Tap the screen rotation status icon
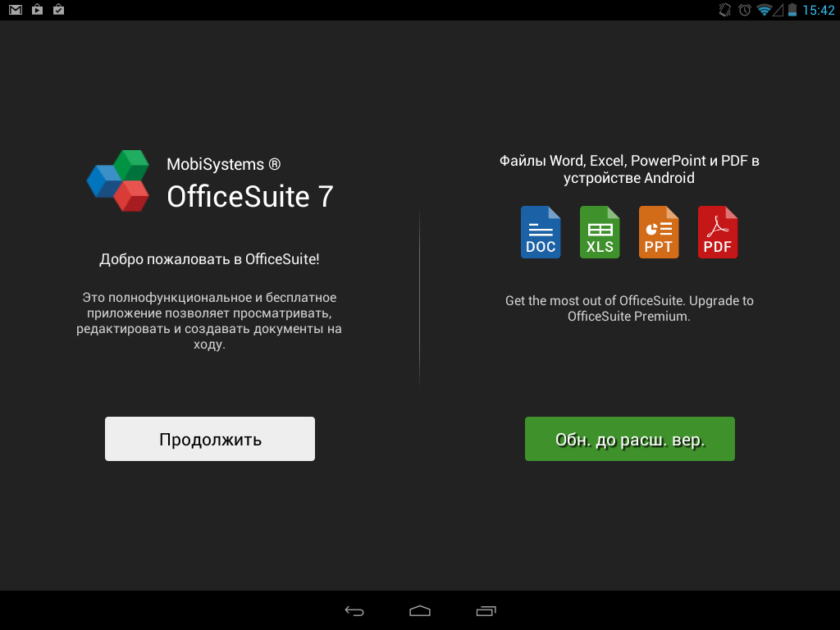Image resolution: width=840 pixels, height=630 pixels. coord(725,10)
